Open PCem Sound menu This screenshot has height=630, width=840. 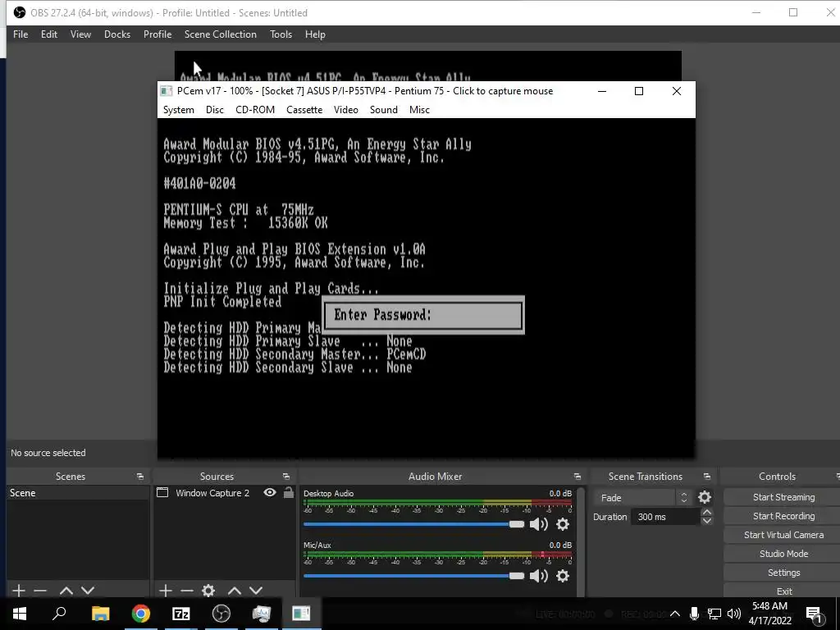coord(384,110)
